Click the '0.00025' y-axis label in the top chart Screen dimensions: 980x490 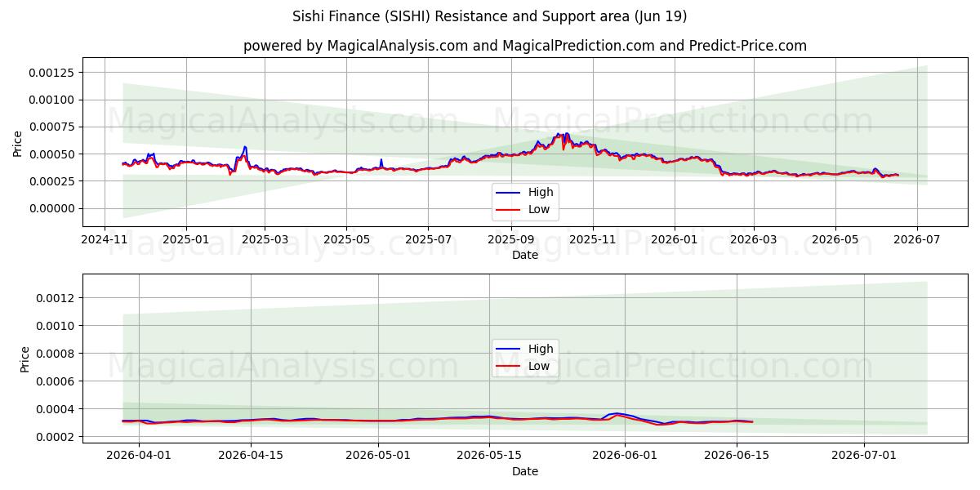click(51, 181)
